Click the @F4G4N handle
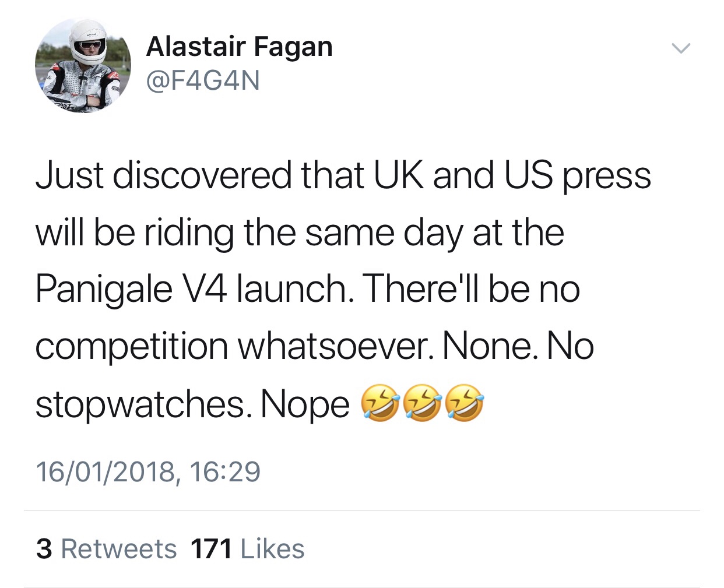The image size is (724, 588). (x=203, y=81)
